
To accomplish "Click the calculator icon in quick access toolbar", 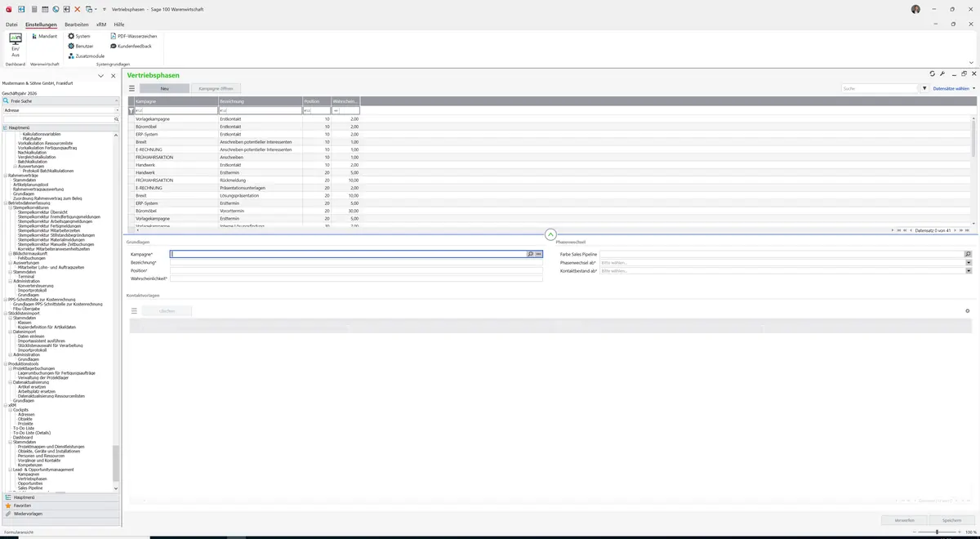I will (x=33, y=9).
